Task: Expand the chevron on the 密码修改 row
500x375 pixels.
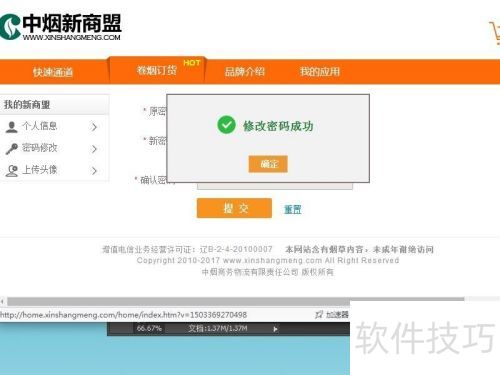Action: 94,149
